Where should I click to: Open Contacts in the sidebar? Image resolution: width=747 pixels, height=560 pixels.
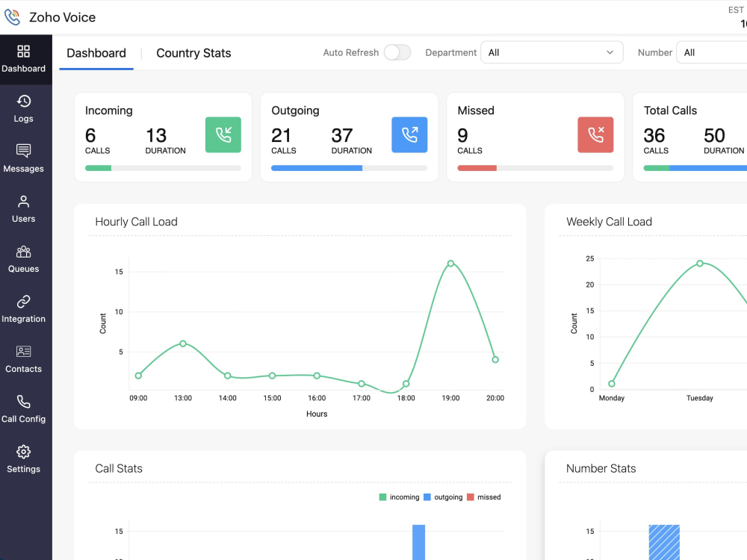tap(23, 359)
